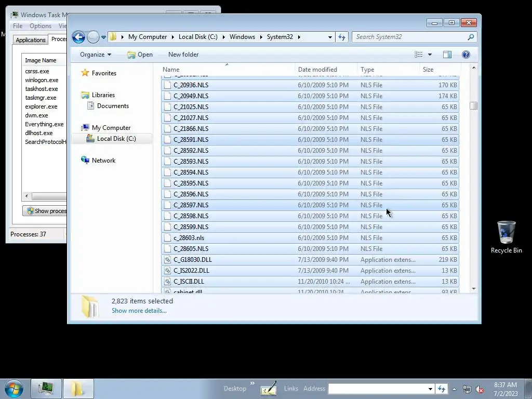Screen dimensions: 532x399
Task: Click the volume muted tray icon
Action: tap(480, 390)
